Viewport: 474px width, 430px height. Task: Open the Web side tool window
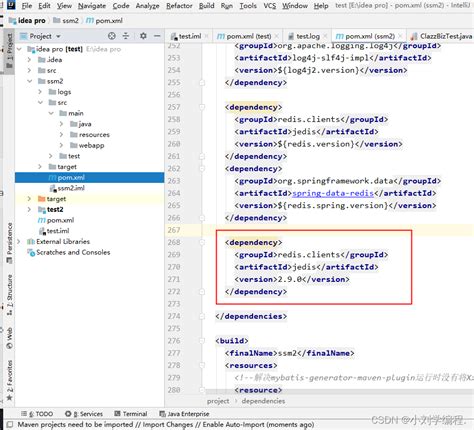click(9, 338)
